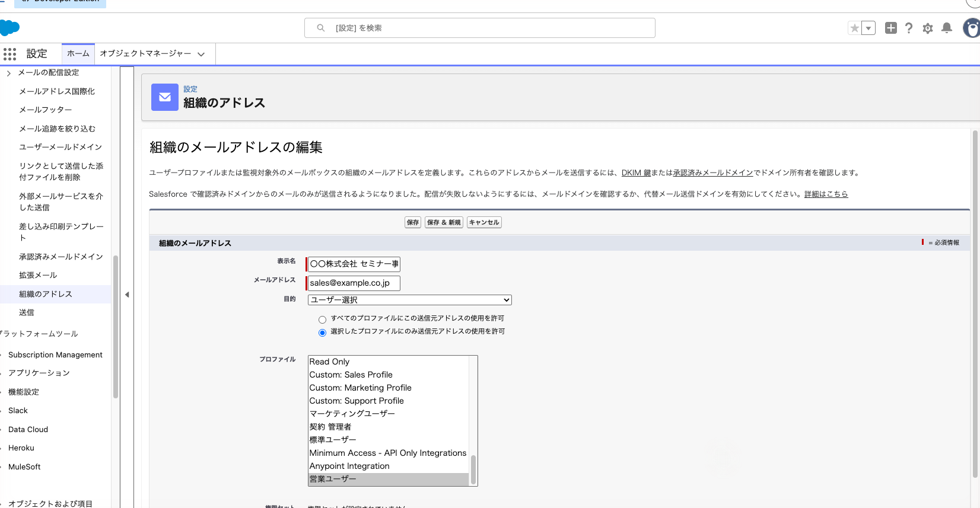The width and height of the screenshot is (980, 508).
Task: Select Read Only profile in list
Action: point(389,362)
